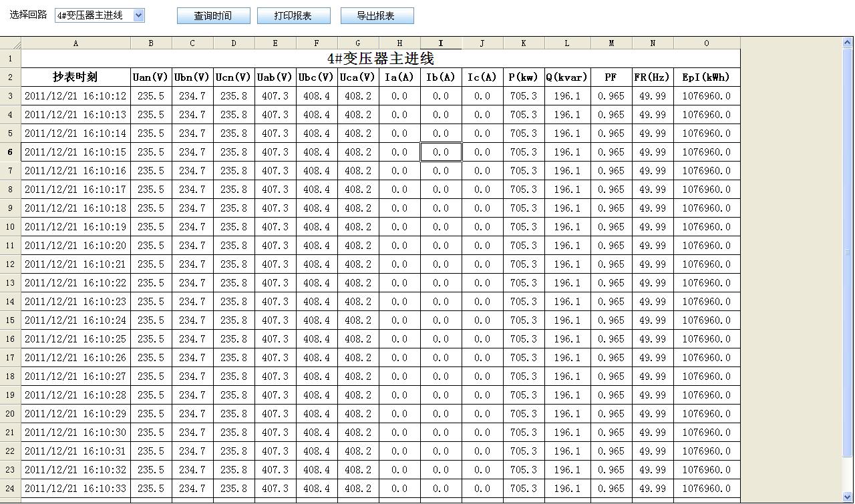Select row header 12

click(x=11, y=264)
